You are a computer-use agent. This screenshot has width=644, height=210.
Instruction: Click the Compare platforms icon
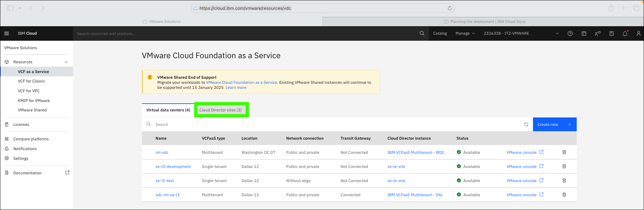click(x=7, y=139)
